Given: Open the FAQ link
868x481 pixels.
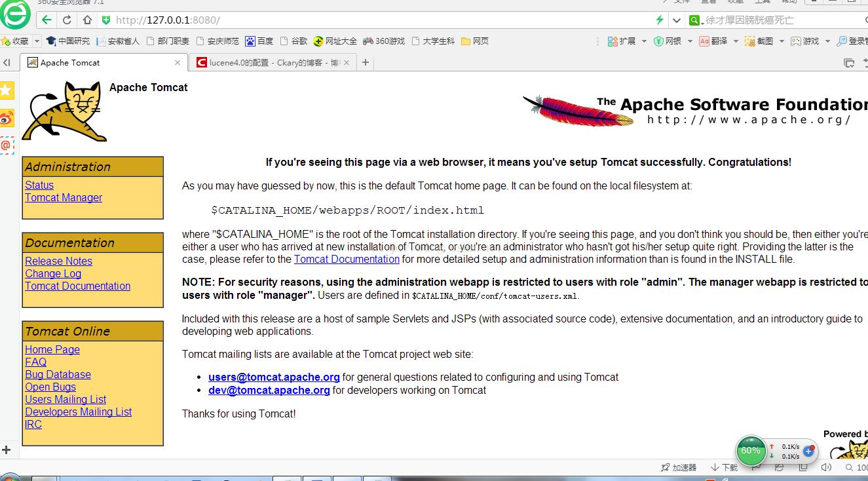Looking at the screenshot, I should (35, 362).
